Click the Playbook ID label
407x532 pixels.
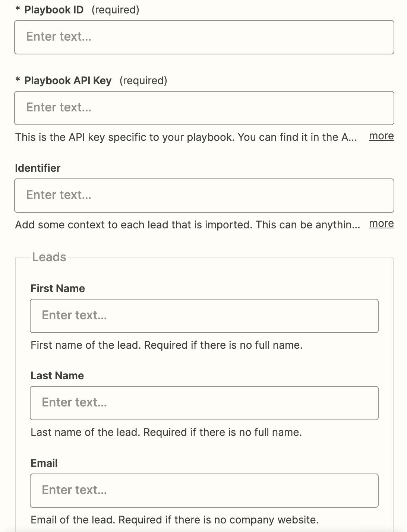tap(54, 10)
